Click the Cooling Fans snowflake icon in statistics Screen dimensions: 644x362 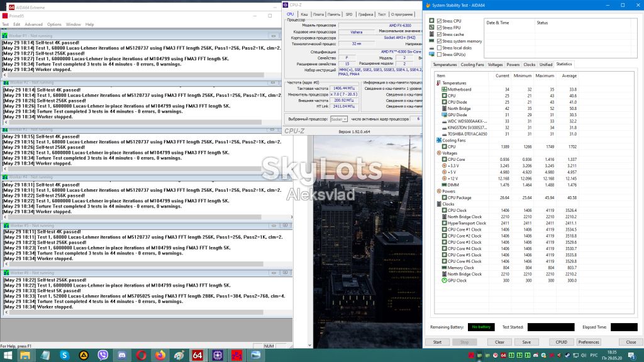(438, 140)
